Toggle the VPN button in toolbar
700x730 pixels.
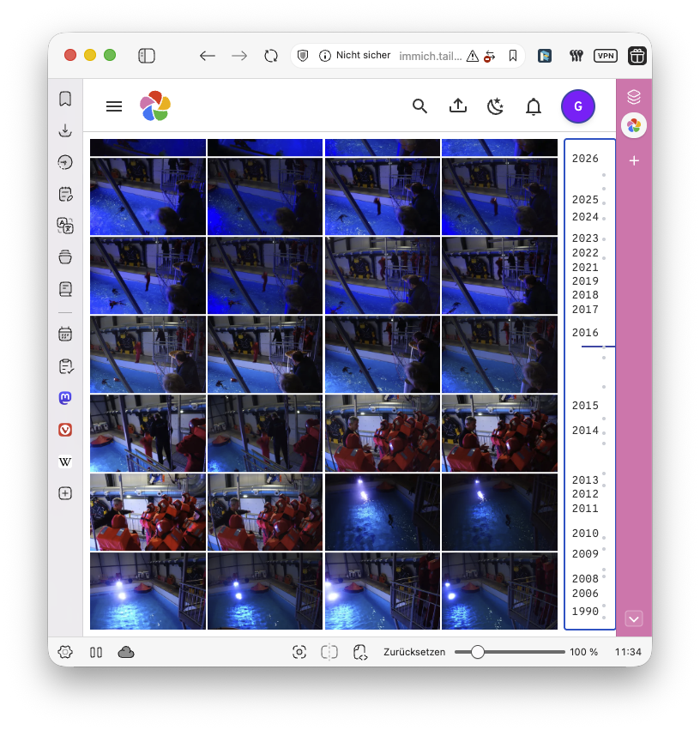tap(606, 56)
